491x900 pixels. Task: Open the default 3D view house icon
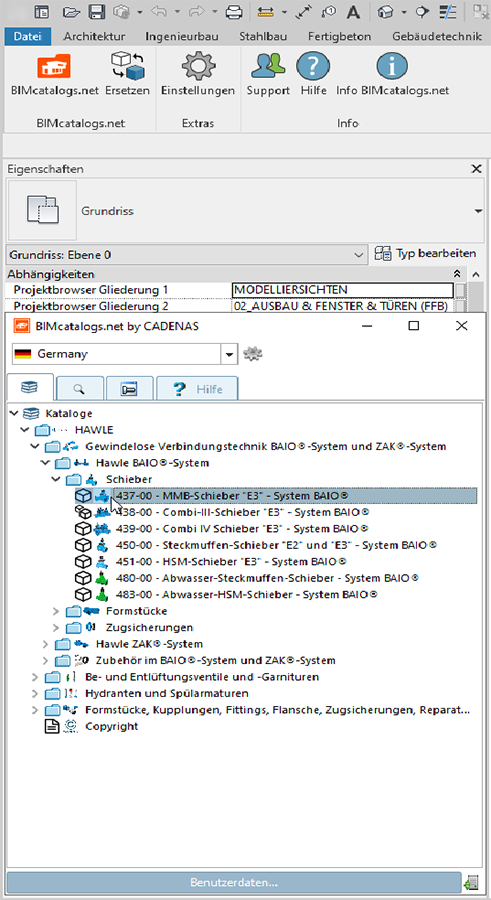tap(385, 11)
